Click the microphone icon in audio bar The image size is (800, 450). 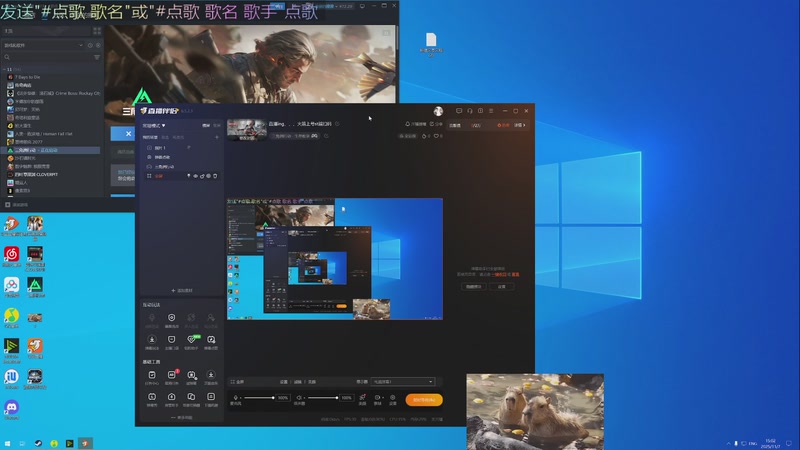pyautogui.click(x=236, y=397)
